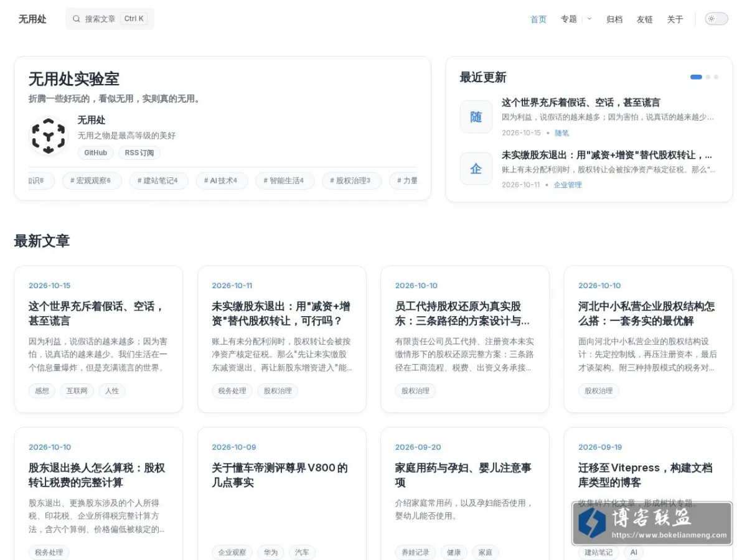Image resolution: width=747 pixels, height=560 pixels.
Task: Open recent update 未实缴股东退出 title
Action: click(x=607, y=155)
